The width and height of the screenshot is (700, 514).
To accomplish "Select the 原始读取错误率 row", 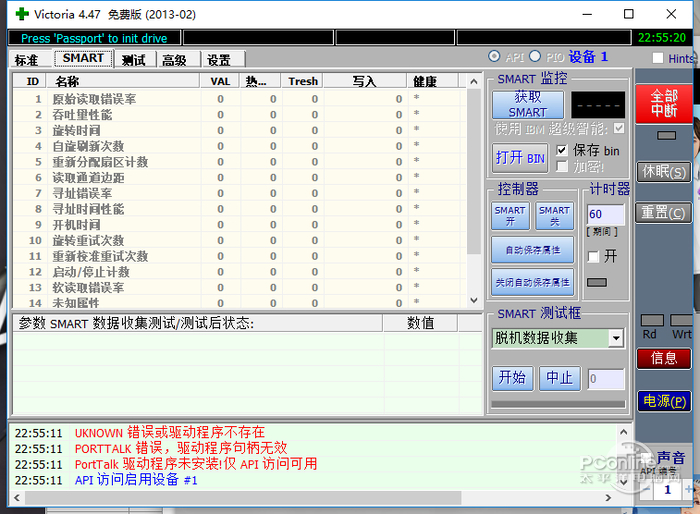I will tap(239, 99).
